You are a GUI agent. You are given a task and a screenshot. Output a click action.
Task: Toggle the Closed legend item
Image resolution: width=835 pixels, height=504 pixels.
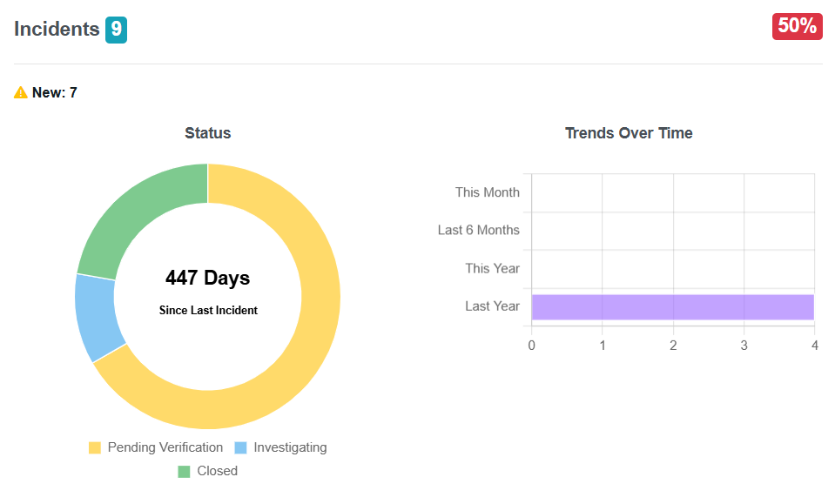[217, 471]
